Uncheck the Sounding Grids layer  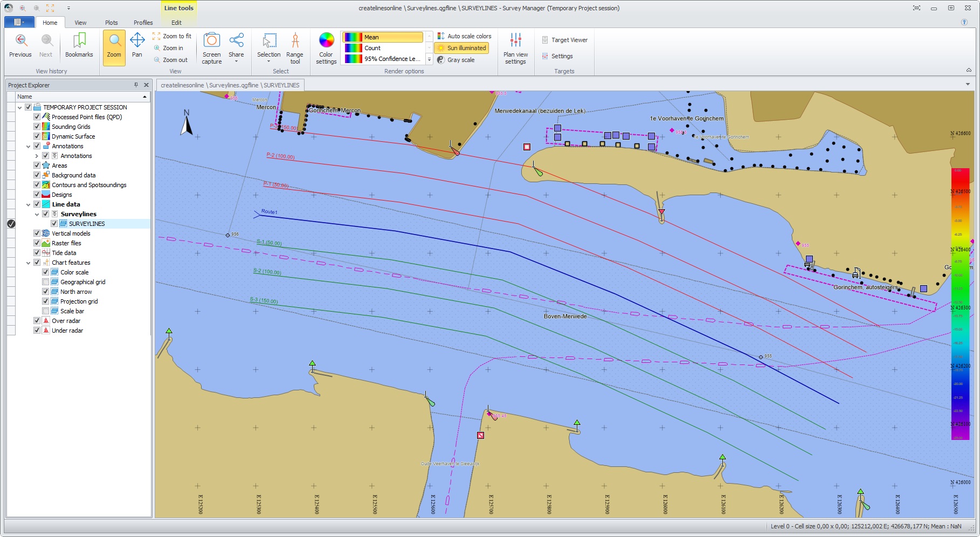tap(37, 127)
